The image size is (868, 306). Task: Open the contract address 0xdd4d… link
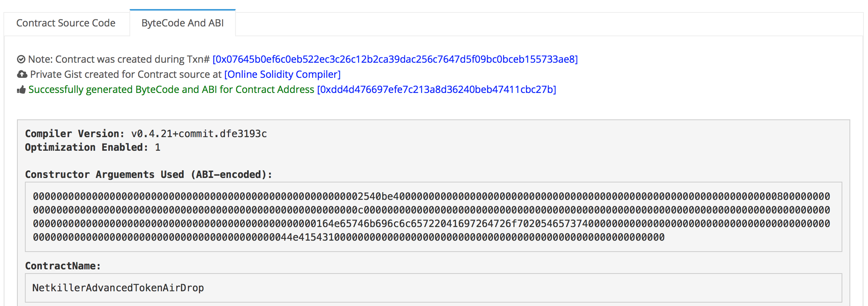tap(436, 90)
